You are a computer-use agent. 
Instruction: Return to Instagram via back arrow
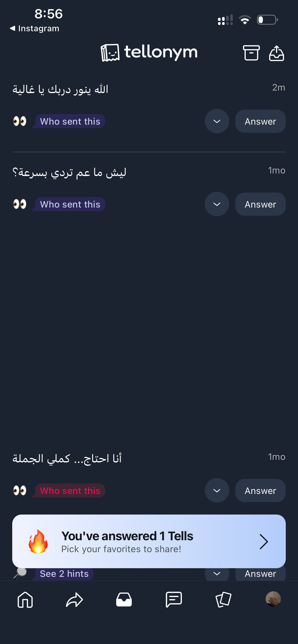tap(34, 28)
